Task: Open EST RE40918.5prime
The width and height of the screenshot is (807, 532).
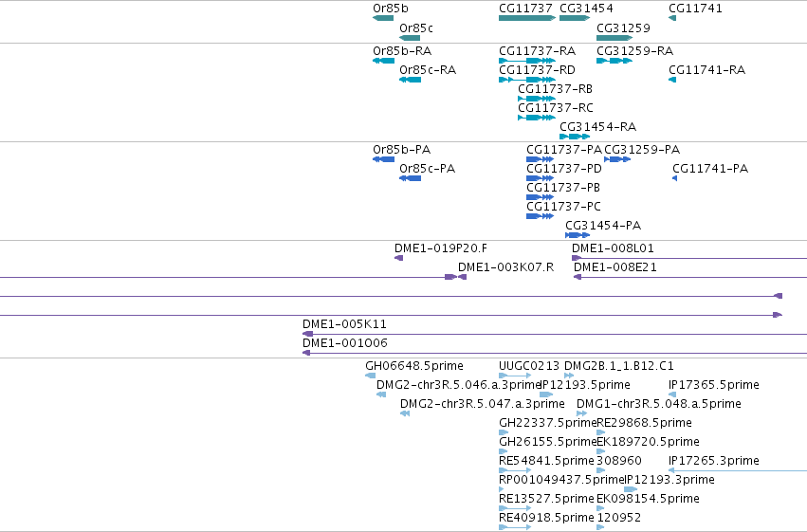Action: coord(546,519)
